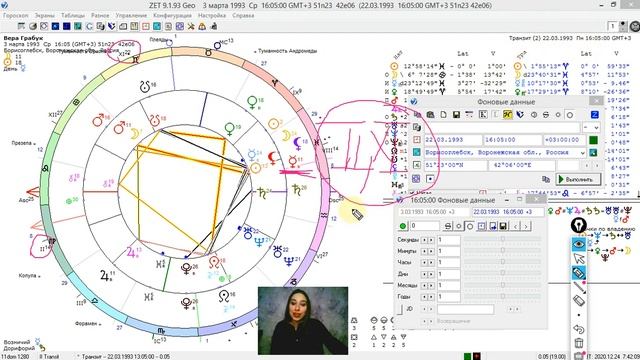Click the crossed tools icon in main toolbar
The width and height of the screenshot is (640, 360).
(191, 27)
